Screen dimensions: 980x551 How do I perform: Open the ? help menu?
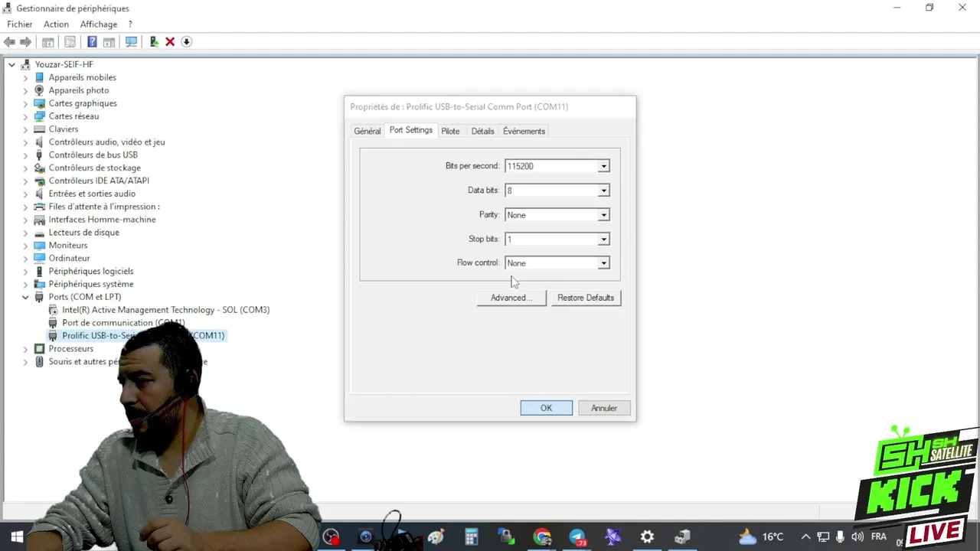pos(130,24)
